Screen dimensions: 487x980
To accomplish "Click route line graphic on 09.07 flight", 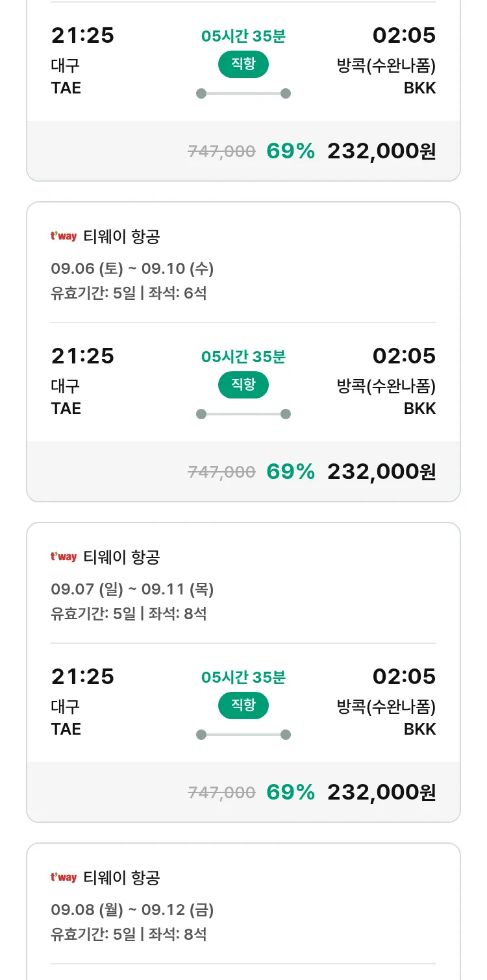I will pos(243,735).
